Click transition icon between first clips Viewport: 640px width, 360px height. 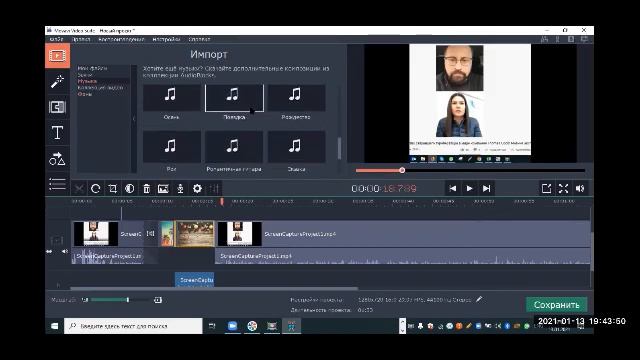point(150,233)
